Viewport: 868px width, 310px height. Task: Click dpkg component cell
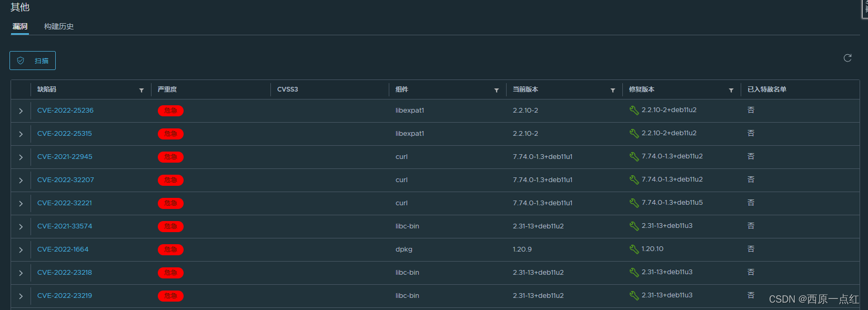tap(404, 249)
